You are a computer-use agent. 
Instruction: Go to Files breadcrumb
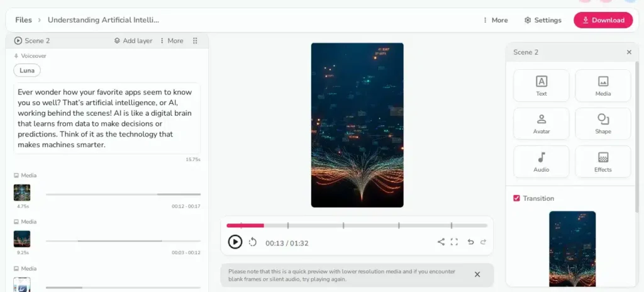point(23,20)
